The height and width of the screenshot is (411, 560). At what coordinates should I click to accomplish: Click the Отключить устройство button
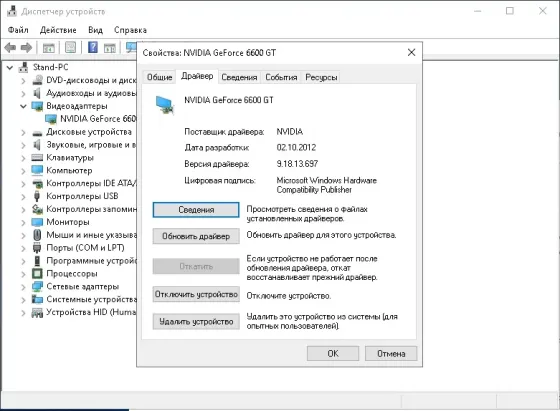point(196,294)
